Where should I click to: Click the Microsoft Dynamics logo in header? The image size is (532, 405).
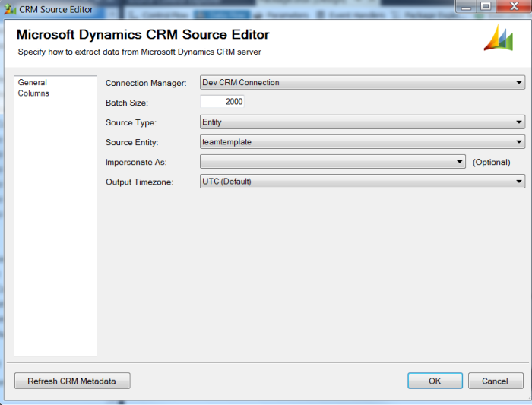(498, 38)
